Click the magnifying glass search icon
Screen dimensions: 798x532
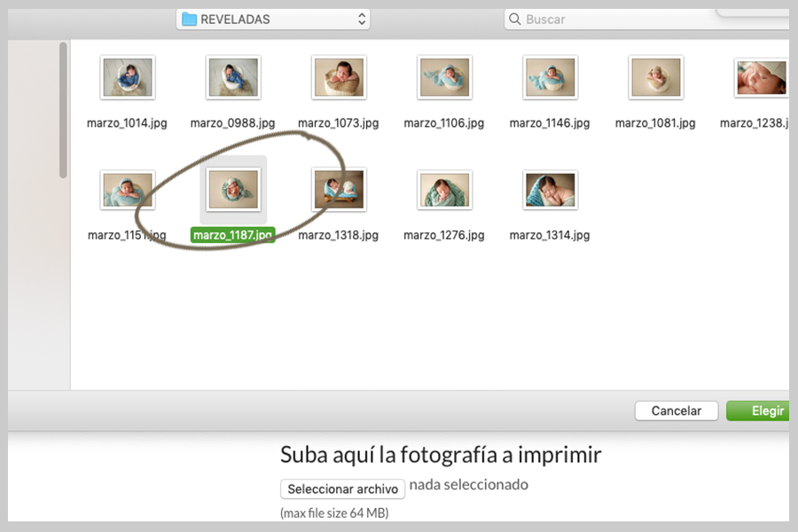tap(514, 19)
